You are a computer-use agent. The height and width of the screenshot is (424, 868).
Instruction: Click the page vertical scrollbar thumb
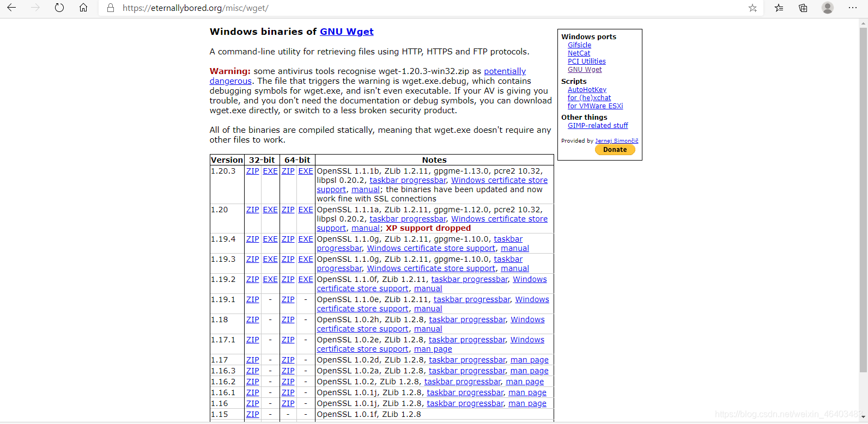[863, 199]
